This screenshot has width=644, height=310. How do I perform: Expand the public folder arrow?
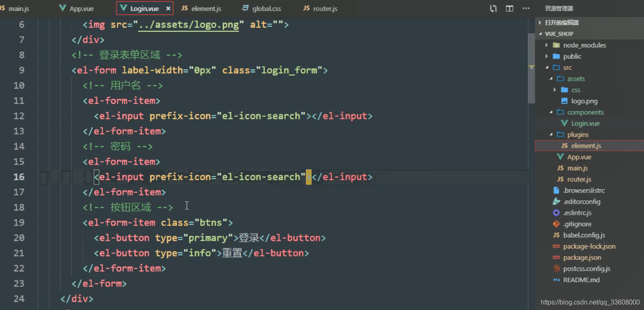point(546,56)
